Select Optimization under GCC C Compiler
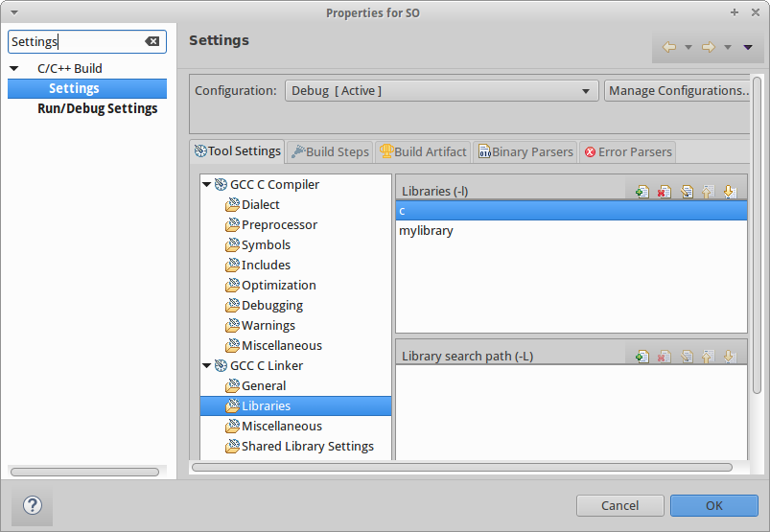 pyautogui.click(x=278, y=285)
